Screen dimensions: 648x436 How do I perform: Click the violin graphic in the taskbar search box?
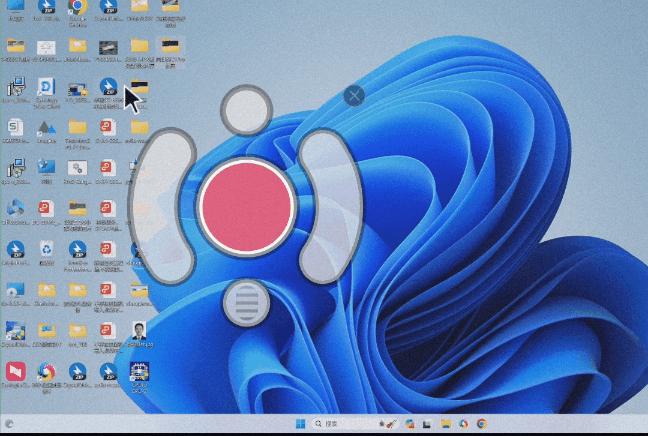[388, 424]
